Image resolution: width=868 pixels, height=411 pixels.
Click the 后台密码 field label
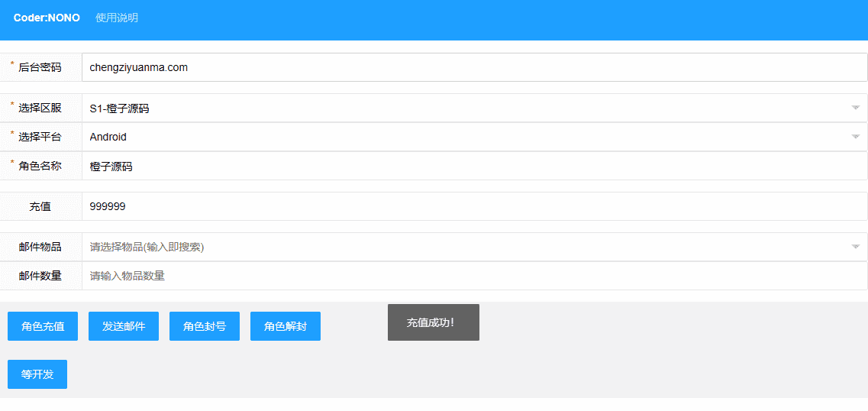coord(40,67)
